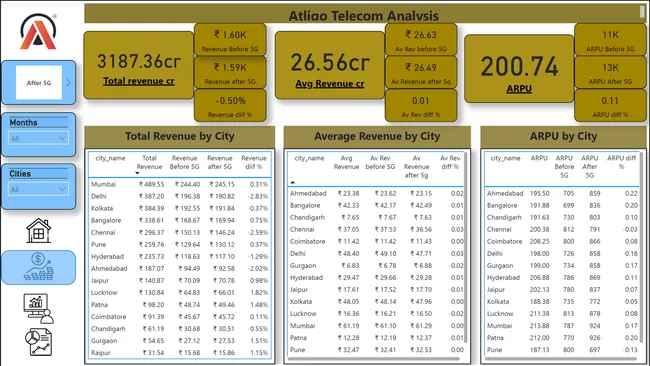The width and height of the screenshot is (650, 366).
Task: Select the After 5G slicer tile
Action: 39,82
